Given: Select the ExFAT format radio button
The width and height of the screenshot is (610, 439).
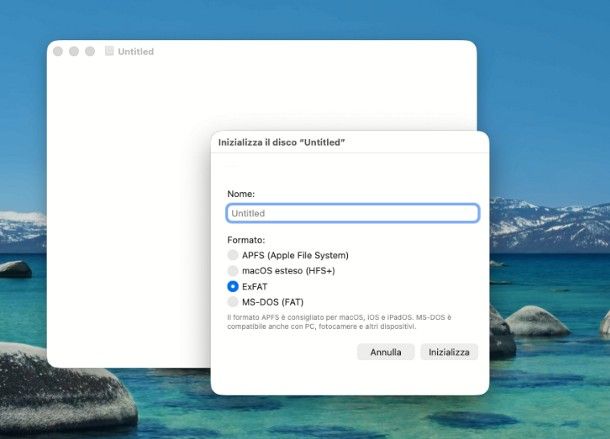Looking at the screenshot, I should coord(233,286).
